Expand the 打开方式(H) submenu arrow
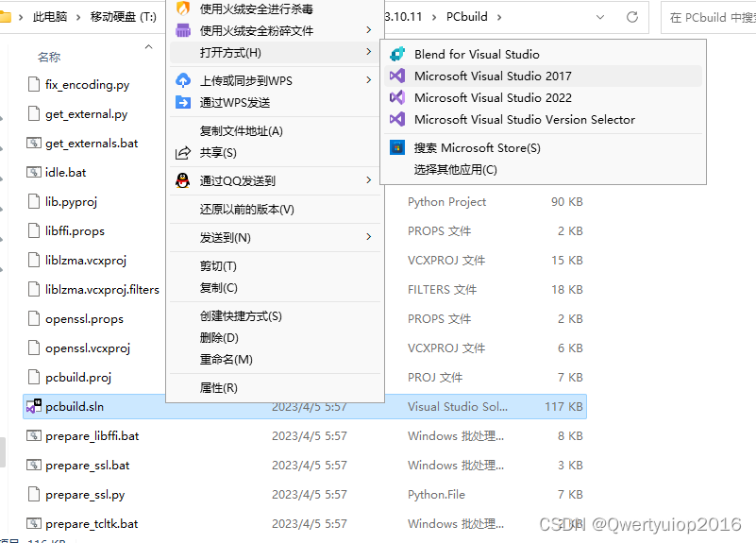This screenshot has height=543, width=756. (x=369, y=52)
